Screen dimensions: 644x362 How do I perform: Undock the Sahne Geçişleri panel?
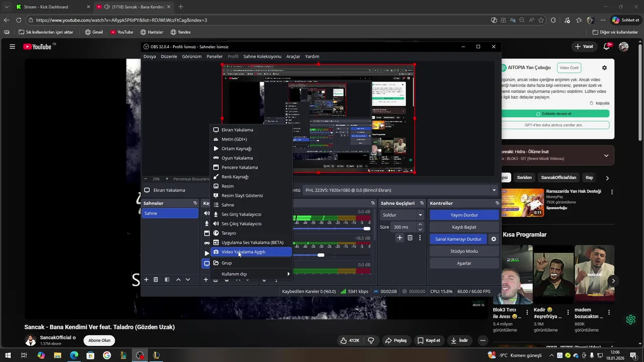coord(421,203)
